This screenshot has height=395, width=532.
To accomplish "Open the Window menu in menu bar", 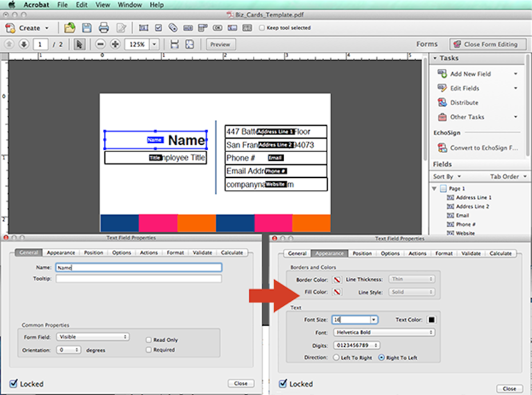I will (x=130, y=5).
